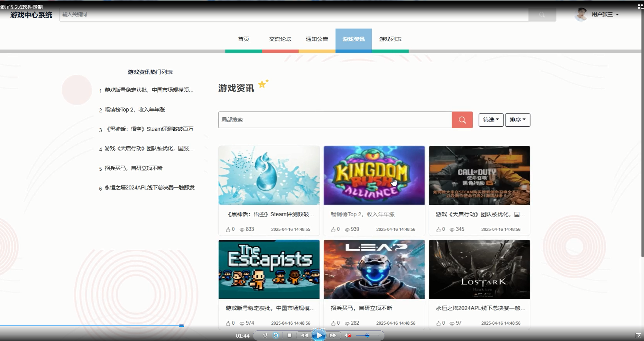Open the Call of Duty thumbnail
Image resolution: width=644 pixels, height=341 pixels.
(x=479, y=175)
